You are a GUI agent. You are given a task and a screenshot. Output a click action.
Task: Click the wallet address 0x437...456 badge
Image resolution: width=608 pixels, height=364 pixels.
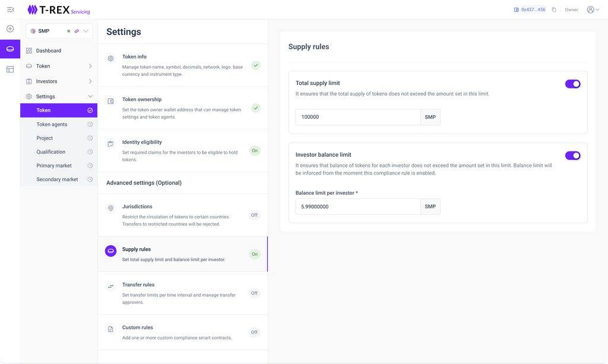[530, 10]
